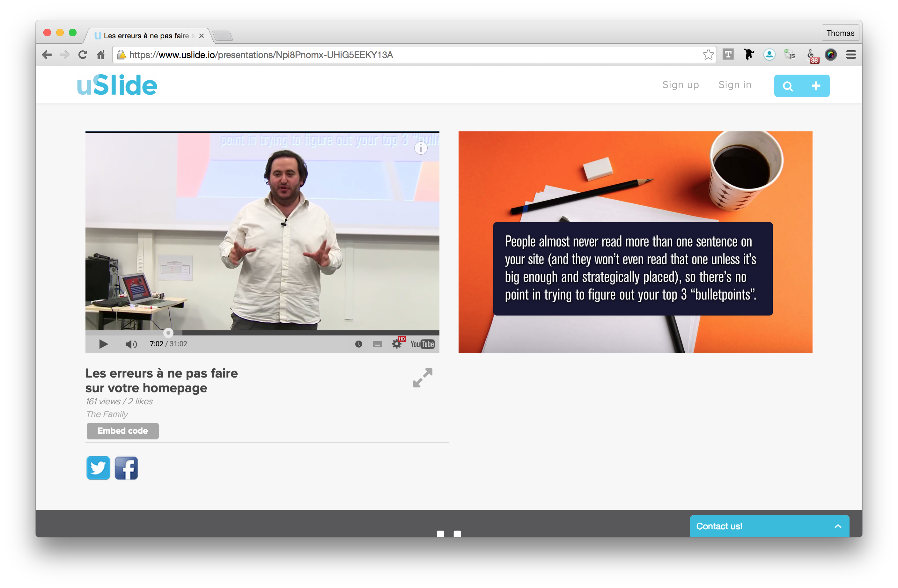The width and height of the screenshot is (898, 588).
Task: Open Chrome hamburger menu
Action: click(x=851, y=55)
